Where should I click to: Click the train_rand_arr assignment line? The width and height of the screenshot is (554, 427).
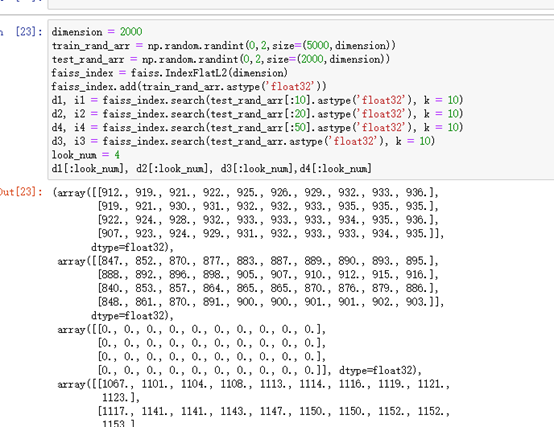(224, 46)
